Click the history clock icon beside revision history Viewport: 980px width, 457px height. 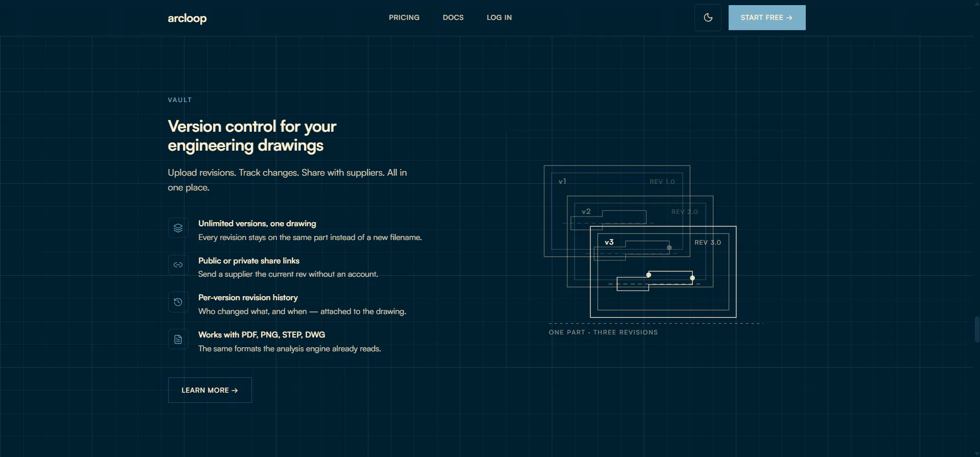[178, 302]
